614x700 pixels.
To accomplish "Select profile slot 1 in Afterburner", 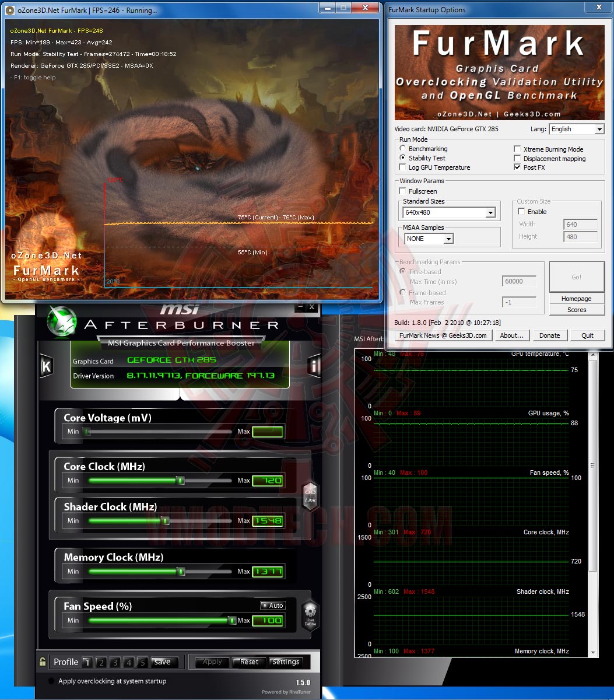I will tap(87, 662).
